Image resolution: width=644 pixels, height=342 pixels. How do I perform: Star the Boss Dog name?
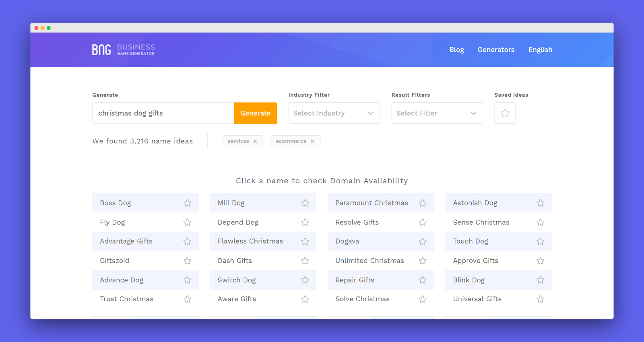click(x=187, y=203)
